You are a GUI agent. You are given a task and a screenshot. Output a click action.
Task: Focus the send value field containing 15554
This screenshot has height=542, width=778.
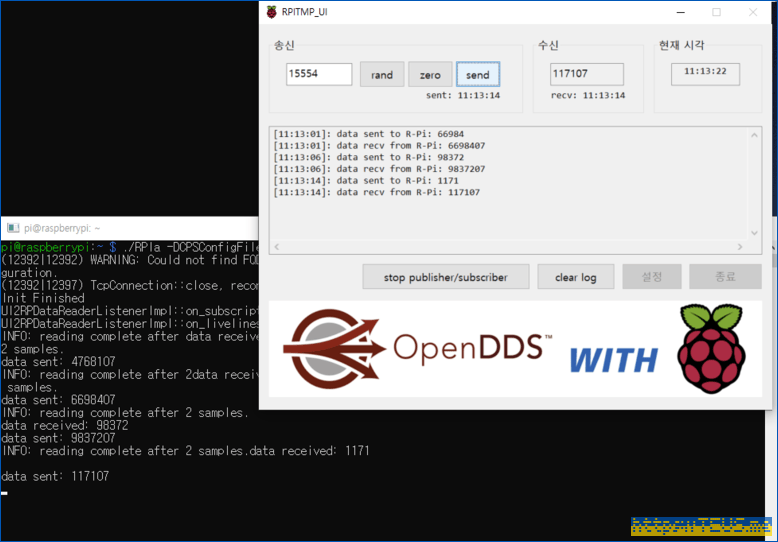pyautogui.click(x=319, y=74)
